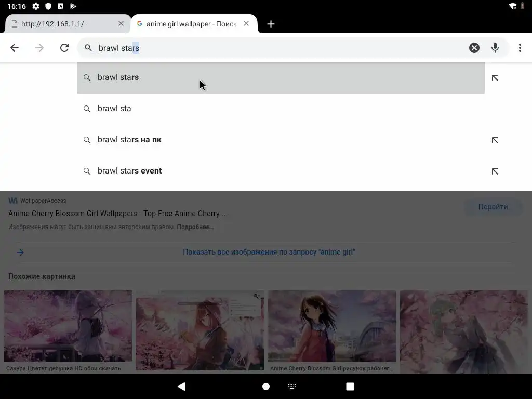Click the magnifier icon beside 'brawl sta'
Screen dimensions: 532x399
tap(87, 109)
